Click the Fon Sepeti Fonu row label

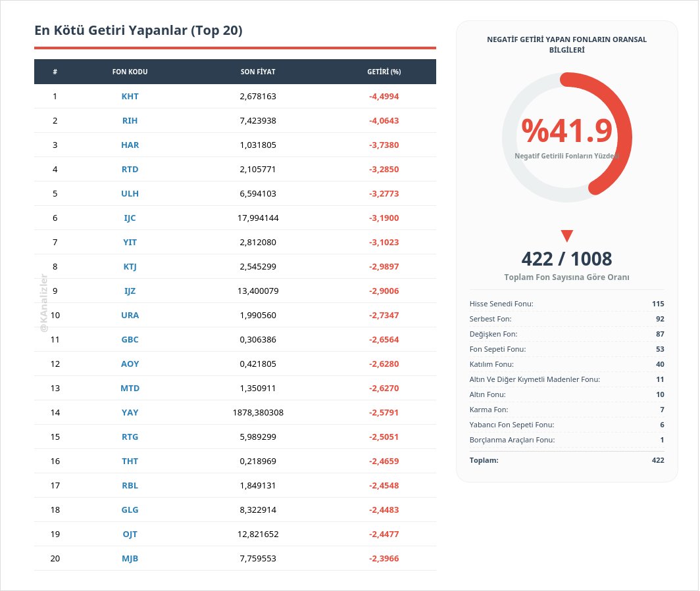[498, 349]
